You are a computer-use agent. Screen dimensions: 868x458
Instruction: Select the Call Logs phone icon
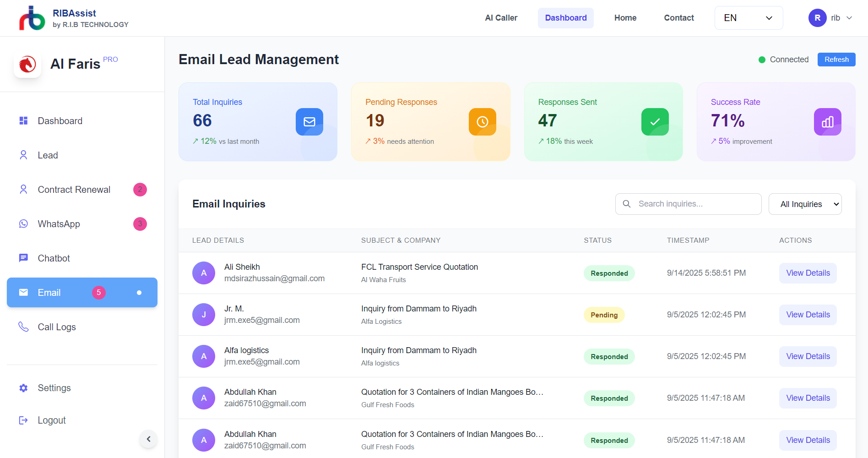(23, 327)
